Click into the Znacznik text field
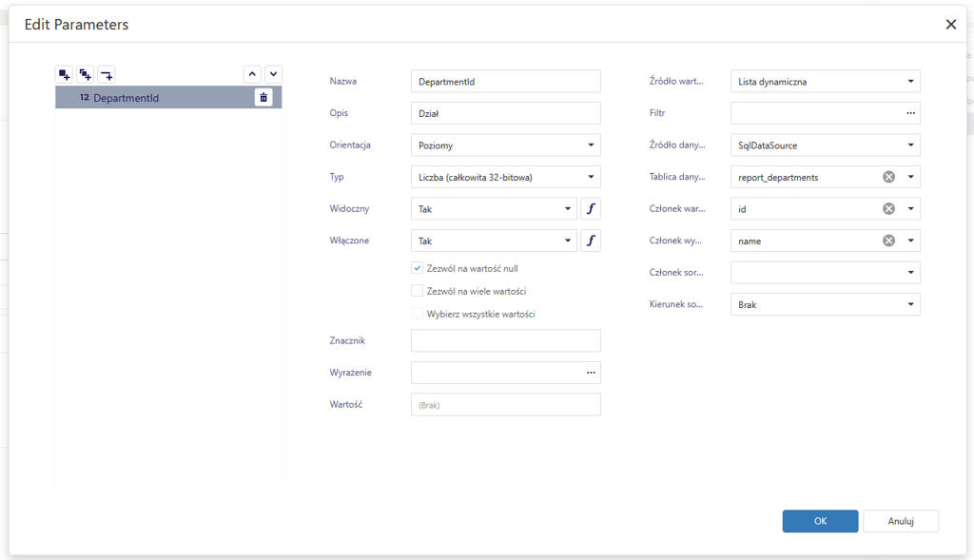Screen dimensions: 974x560 (x=505, y=341)
